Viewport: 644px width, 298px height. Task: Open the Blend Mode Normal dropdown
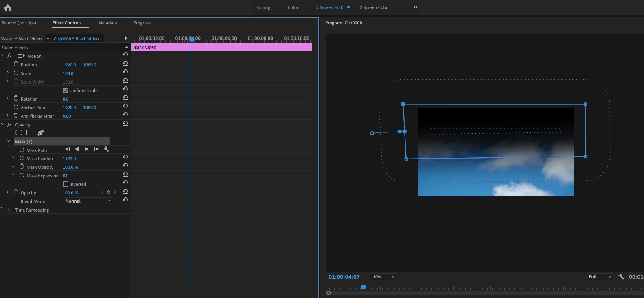[x=88, y=201]
